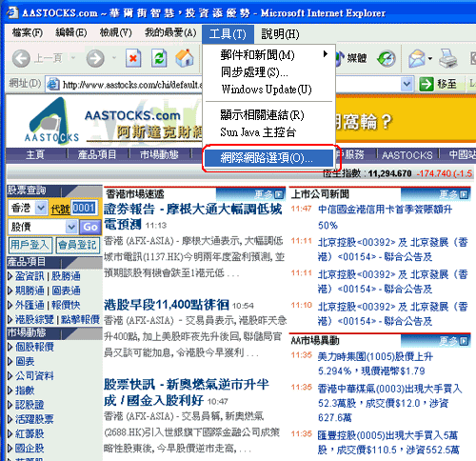Click the 媒體 media toolbar icon

pos(351,58)
